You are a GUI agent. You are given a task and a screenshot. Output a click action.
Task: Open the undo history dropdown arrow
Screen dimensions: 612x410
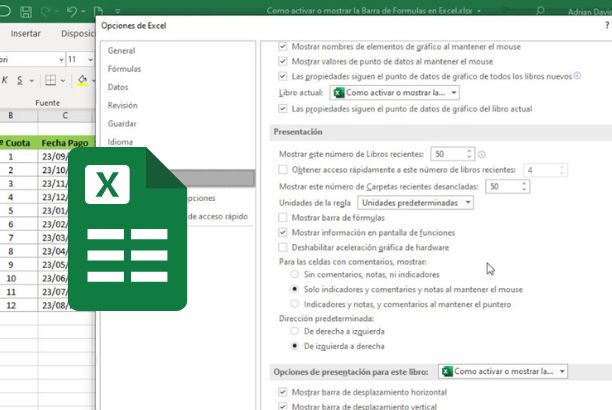click(83, 12)
